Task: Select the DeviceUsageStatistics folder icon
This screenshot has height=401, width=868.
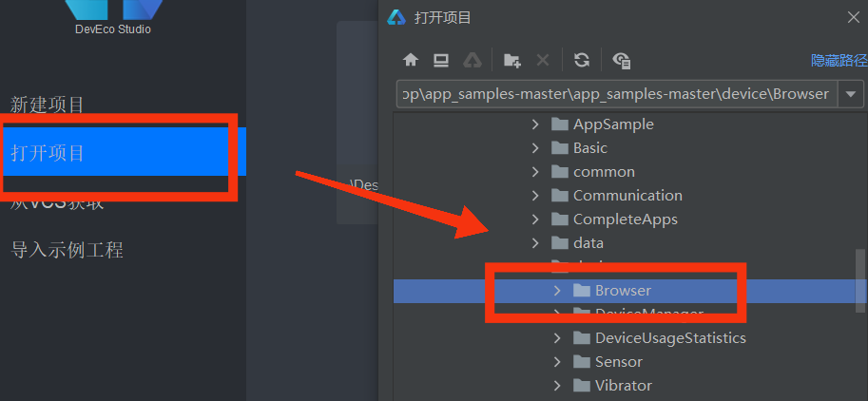Action: (x=582, y=337)
